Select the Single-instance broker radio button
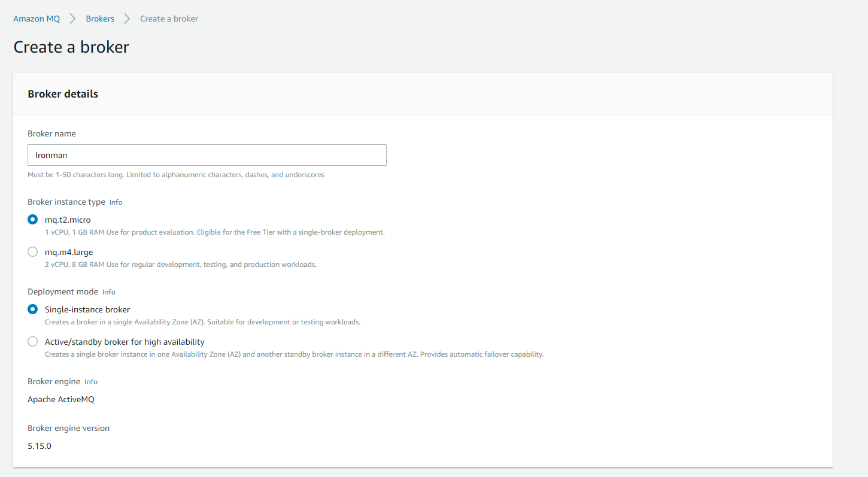Screen dimensions: 868x477 33,309
